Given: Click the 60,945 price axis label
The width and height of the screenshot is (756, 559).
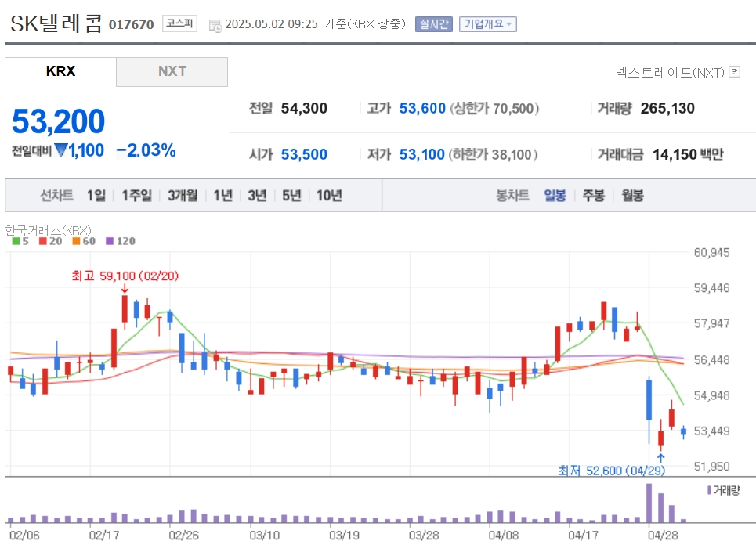Looking at the screenshot, I should (x=711, y=252).
